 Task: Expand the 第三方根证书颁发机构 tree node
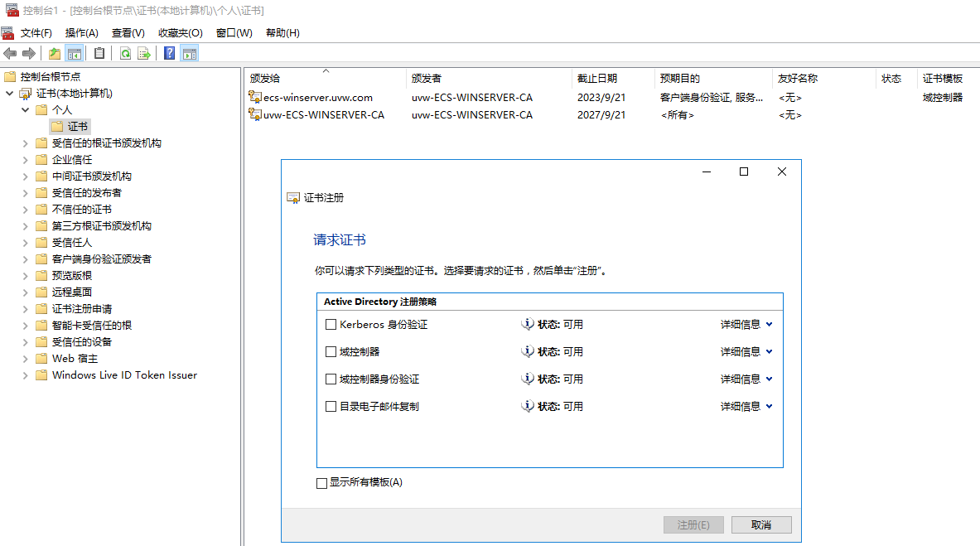(x=25, y=226)
